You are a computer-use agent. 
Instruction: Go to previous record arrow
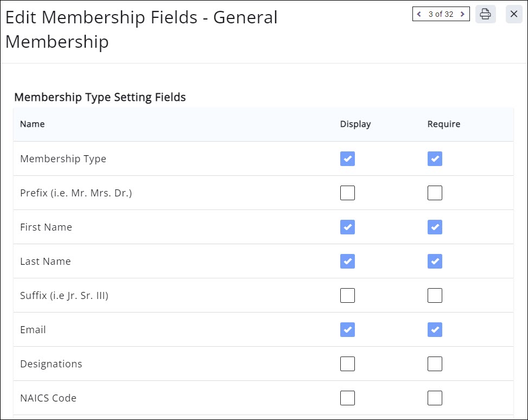419,14
